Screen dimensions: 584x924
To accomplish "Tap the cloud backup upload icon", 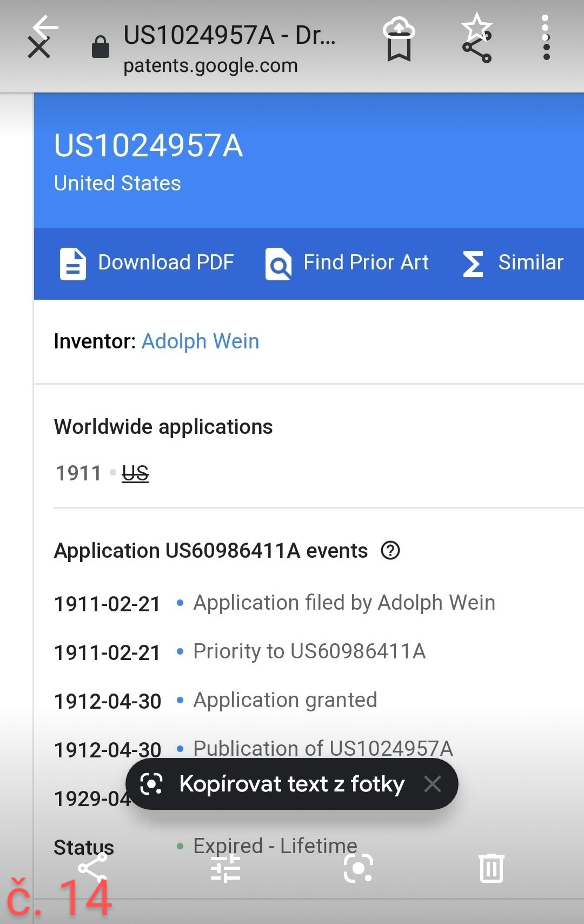I will click(399, 27).
